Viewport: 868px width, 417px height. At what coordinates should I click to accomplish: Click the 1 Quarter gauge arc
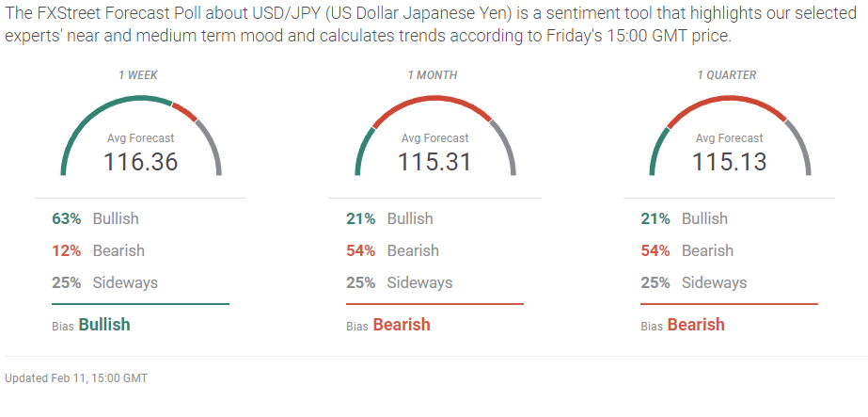tap(730, 97)
